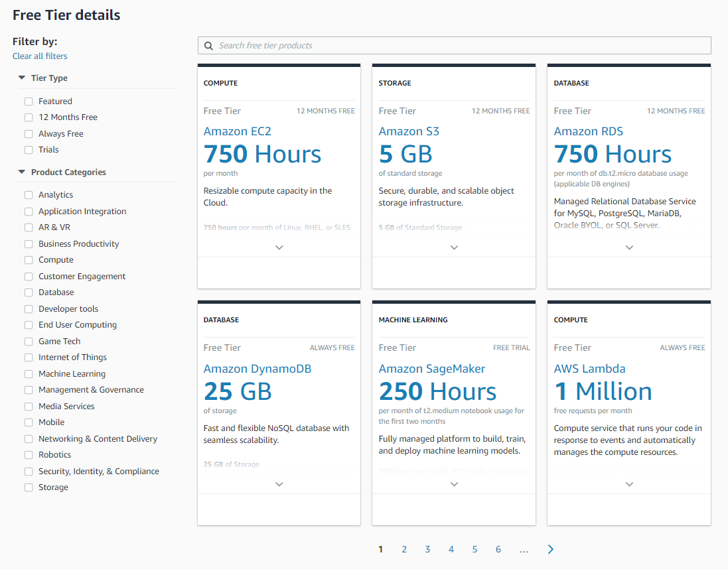
Task: Open the Amazon SageMaker link
Action: 432,369
